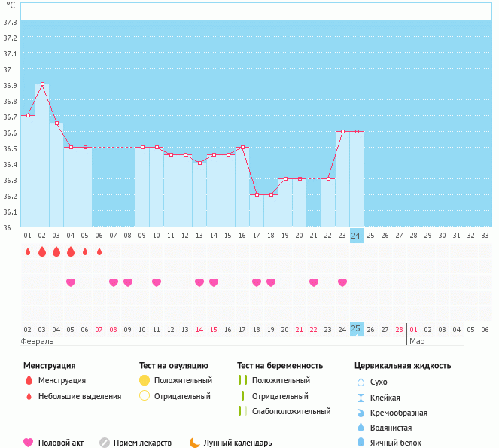The height and width of the screenshot is (448, 499).
Task: Click the Сухо cervical fluid icon
Action: (360, 382)
